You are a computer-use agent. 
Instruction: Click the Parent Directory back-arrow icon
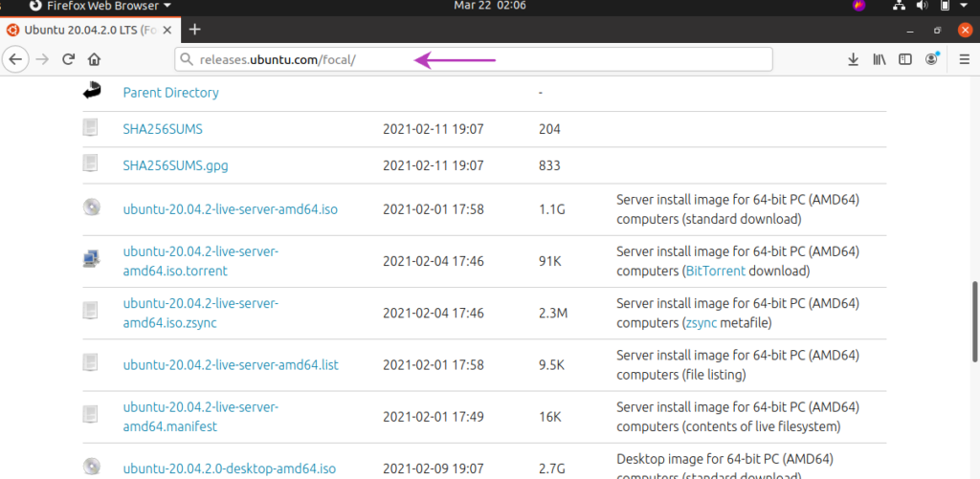91,91
